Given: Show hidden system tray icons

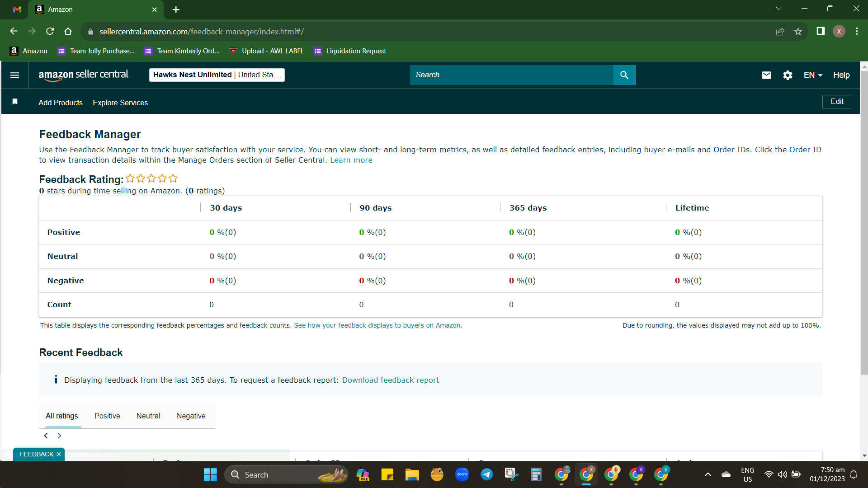Looking at the screenshot, I should point(708,474).
